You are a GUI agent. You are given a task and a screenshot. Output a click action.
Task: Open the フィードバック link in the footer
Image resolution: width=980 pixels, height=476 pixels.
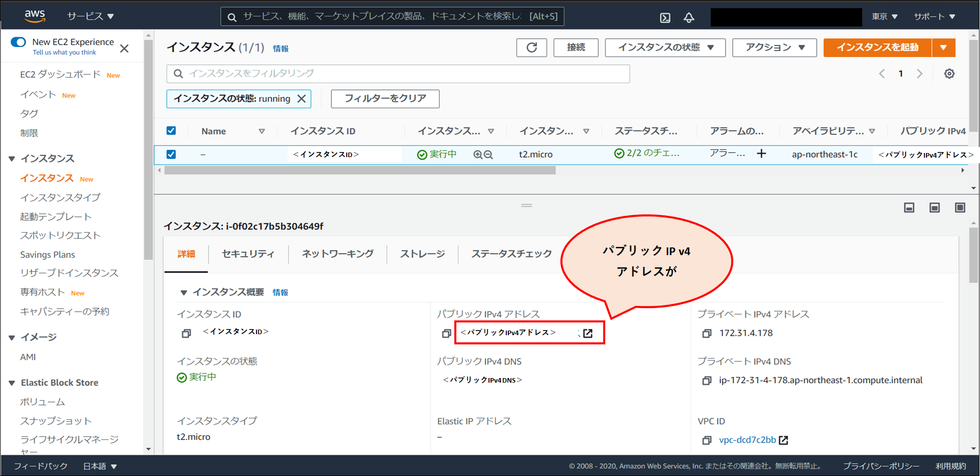[x=40, y=466]
